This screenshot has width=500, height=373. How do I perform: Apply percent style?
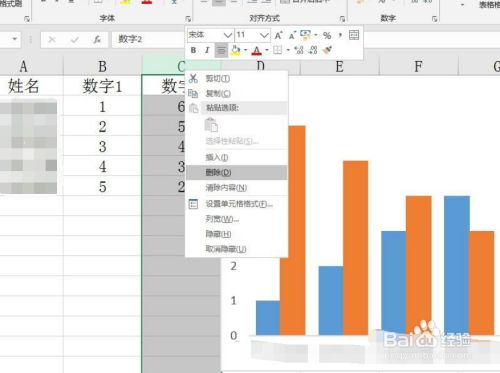pos(327,35)
